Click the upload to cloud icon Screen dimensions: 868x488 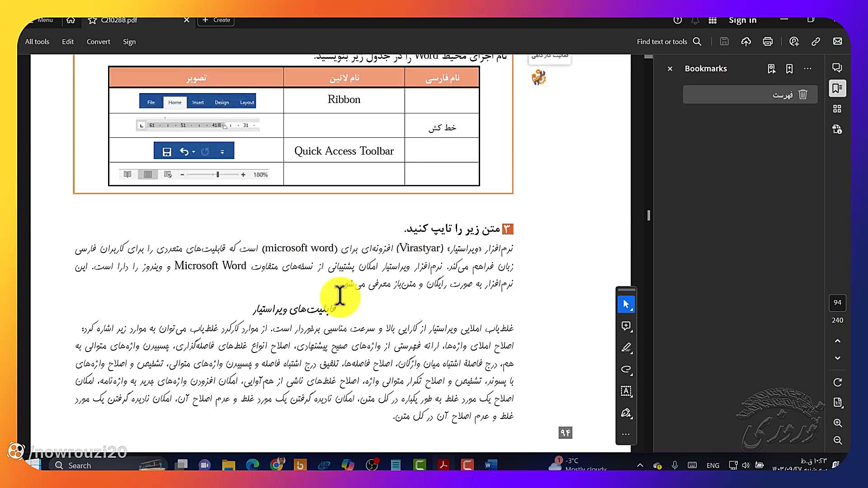click(746, 42)
